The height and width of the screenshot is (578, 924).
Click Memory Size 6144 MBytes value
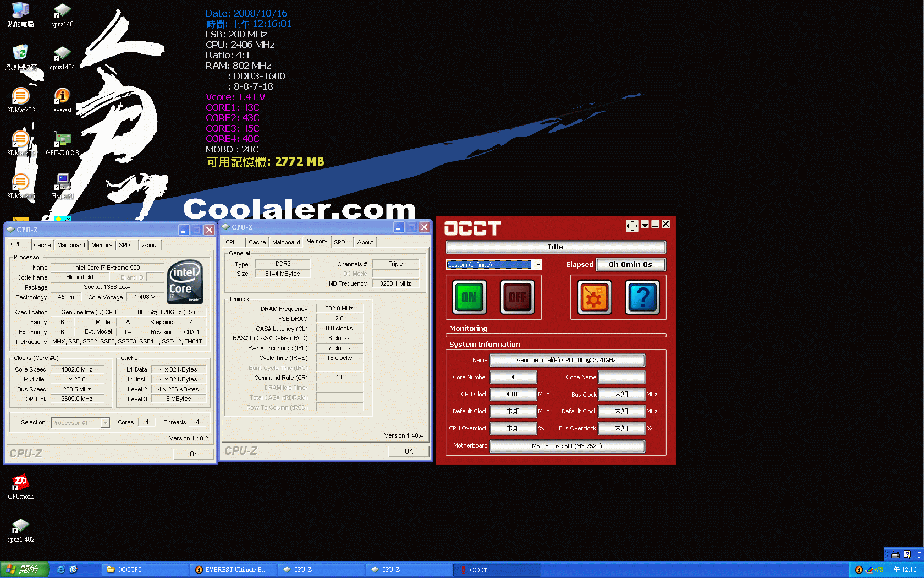[x=283, y=274]
